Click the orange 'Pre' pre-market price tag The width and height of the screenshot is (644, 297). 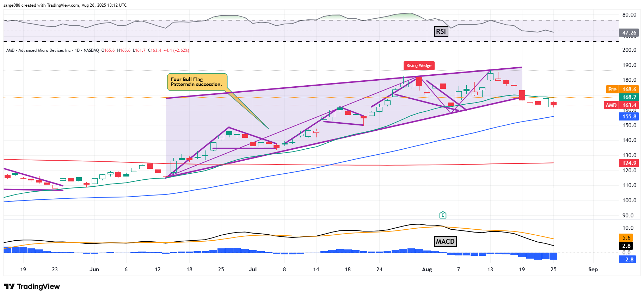(612, 89)
